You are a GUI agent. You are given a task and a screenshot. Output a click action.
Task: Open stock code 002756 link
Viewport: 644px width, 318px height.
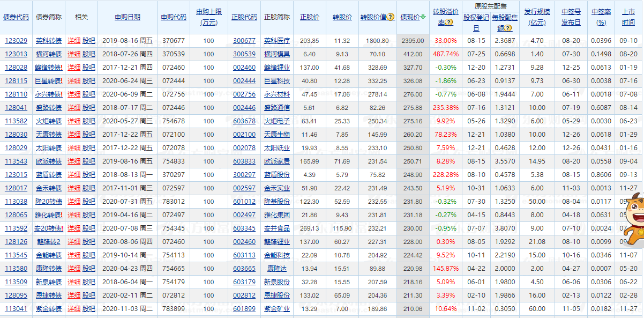click(244, 94)
